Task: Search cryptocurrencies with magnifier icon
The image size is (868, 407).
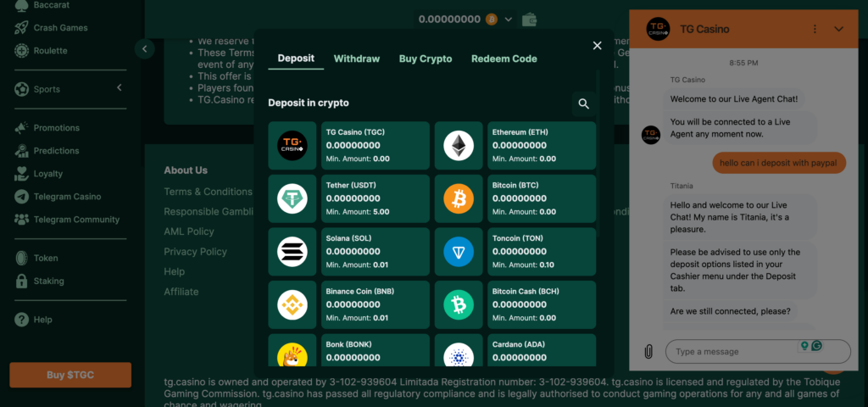Action: [583, 103]
